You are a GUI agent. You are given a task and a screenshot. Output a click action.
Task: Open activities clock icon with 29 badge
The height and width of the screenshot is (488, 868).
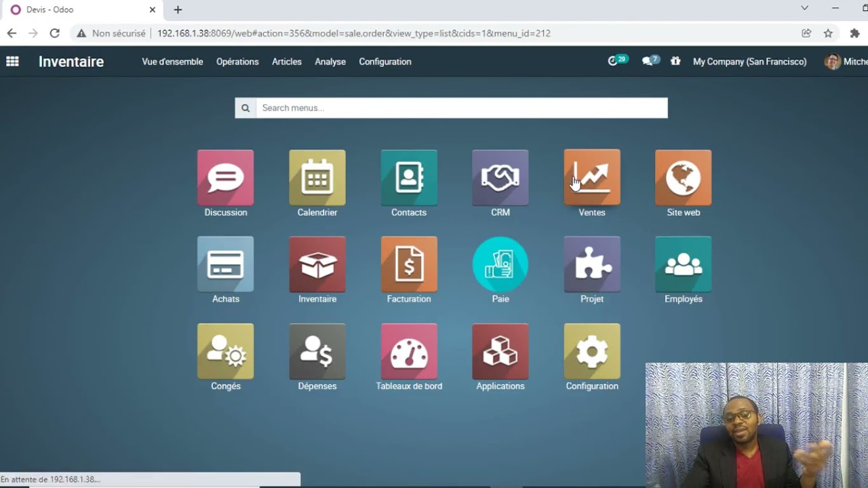pyautogui.click(x=617, y=61)
